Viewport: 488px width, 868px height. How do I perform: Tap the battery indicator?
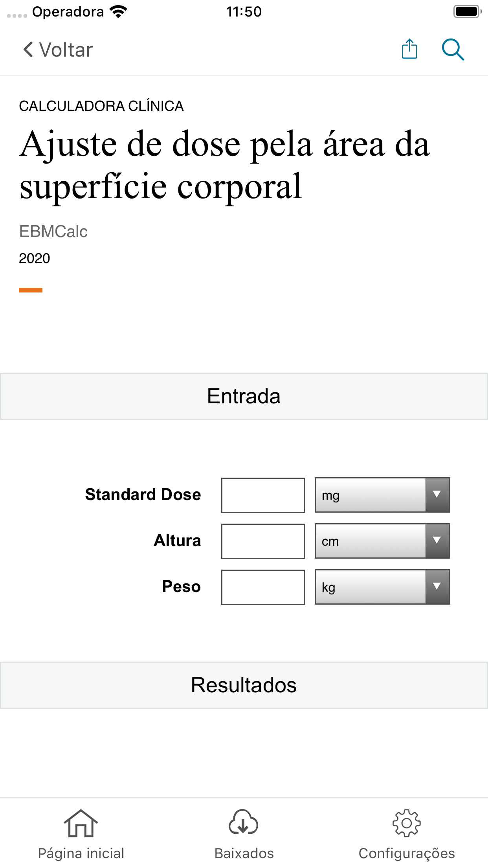pyautogui.click(x=467, y=11)
